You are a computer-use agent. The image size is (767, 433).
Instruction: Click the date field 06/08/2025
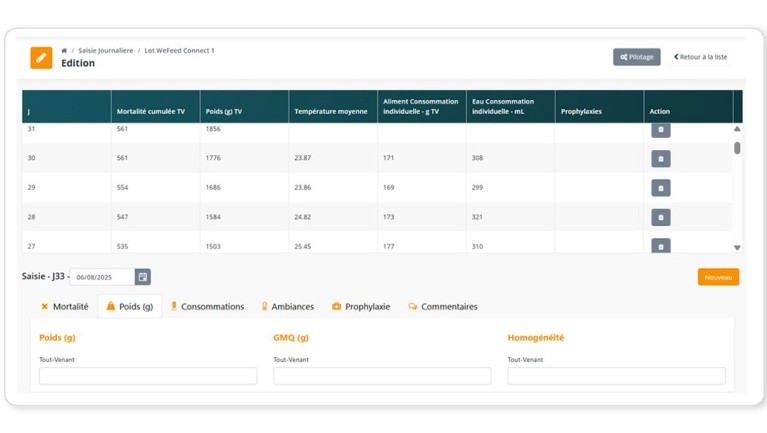102,277
